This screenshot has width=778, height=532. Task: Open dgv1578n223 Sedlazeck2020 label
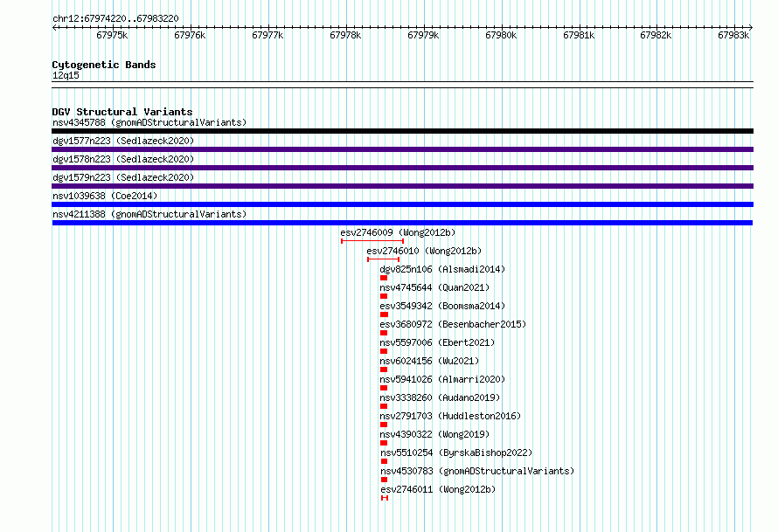pyautogui.click(x=123, y=159)
